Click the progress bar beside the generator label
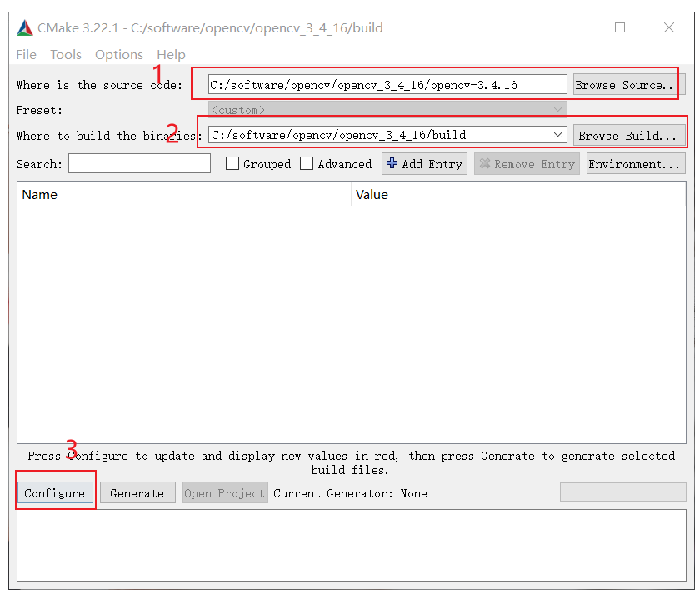This screenshot has height=599, width=700. pyautogui.click(x=623, y=492)
